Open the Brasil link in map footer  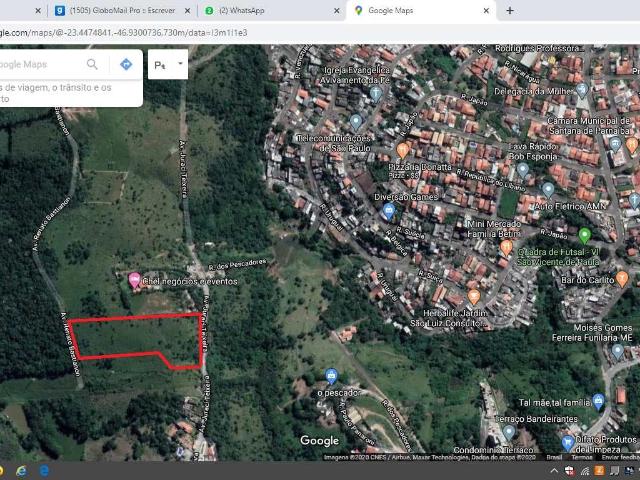pyautogui.click(x=554, y=457)
